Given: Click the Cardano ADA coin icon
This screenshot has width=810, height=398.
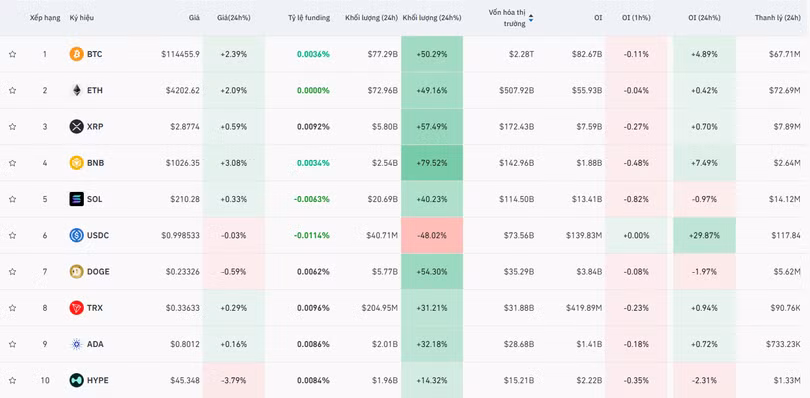Looking at the screenshot, I should coord(76,344).
